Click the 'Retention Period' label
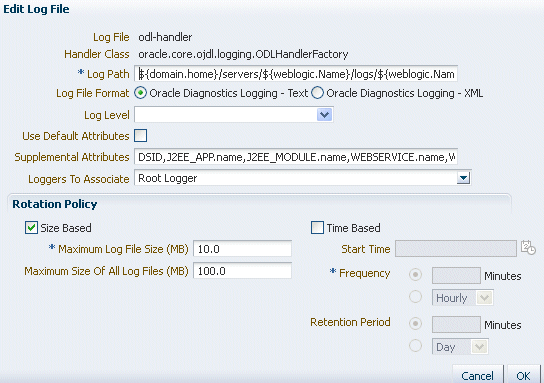This screenshot has height=383, width=544. 350,322
